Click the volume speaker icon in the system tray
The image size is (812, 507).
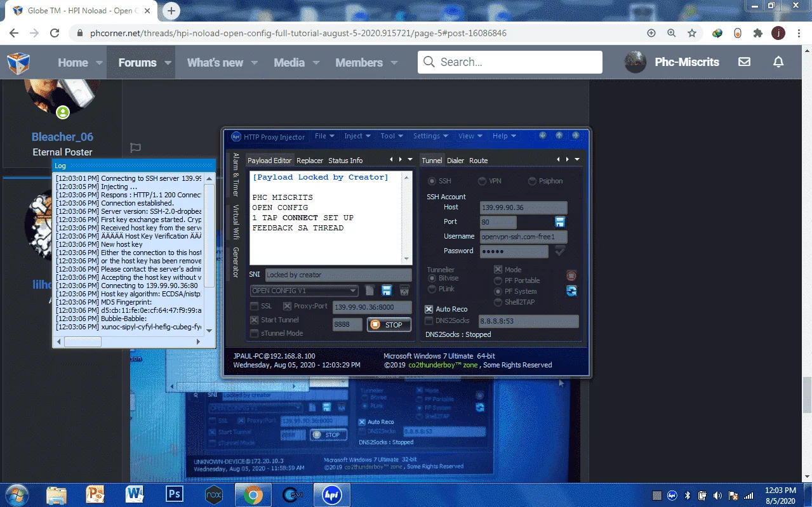(x=717, y=496)
